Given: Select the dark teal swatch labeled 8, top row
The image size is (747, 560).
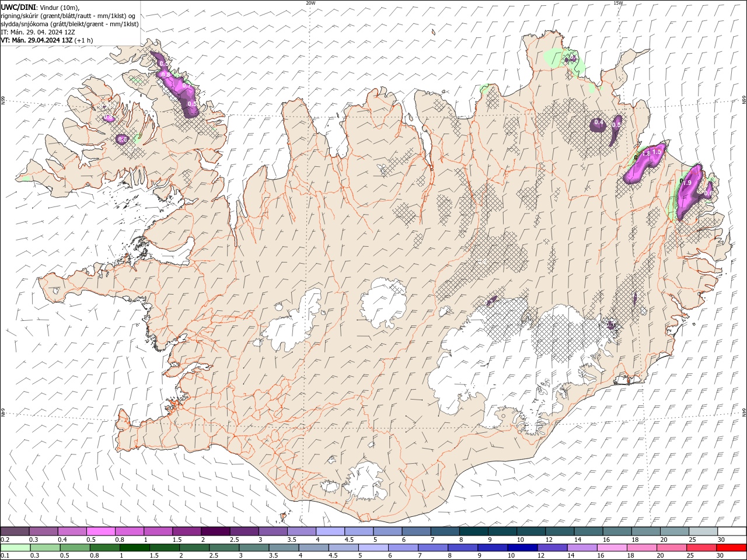Looking at the screenshot, I should click(473, 531).
